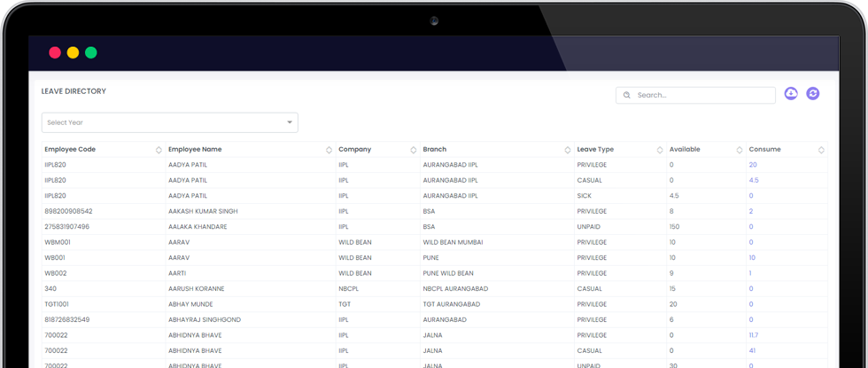Select employee code TGT1001 cell
The image size is (868, 368).
(58, 304)
